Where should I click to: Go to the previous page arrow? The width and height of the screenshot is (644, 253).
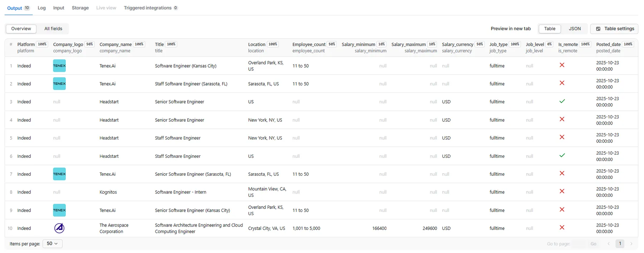pos(609,244)
